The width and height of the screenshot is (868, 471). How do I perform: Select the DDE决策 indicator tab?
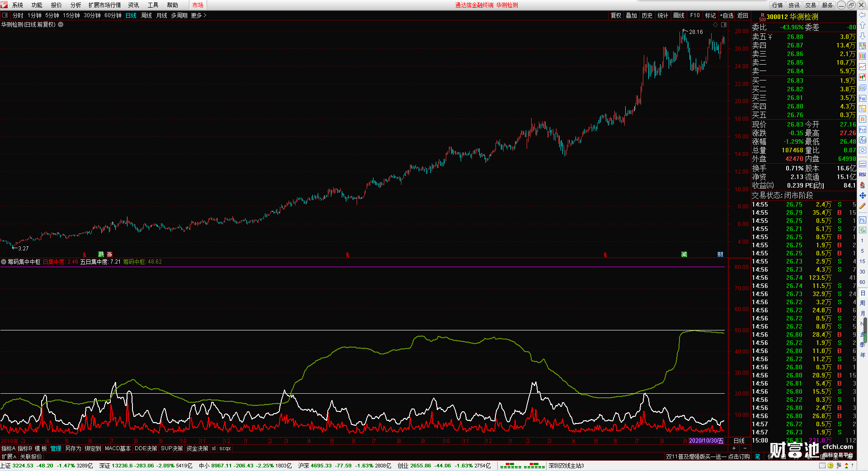146,448
